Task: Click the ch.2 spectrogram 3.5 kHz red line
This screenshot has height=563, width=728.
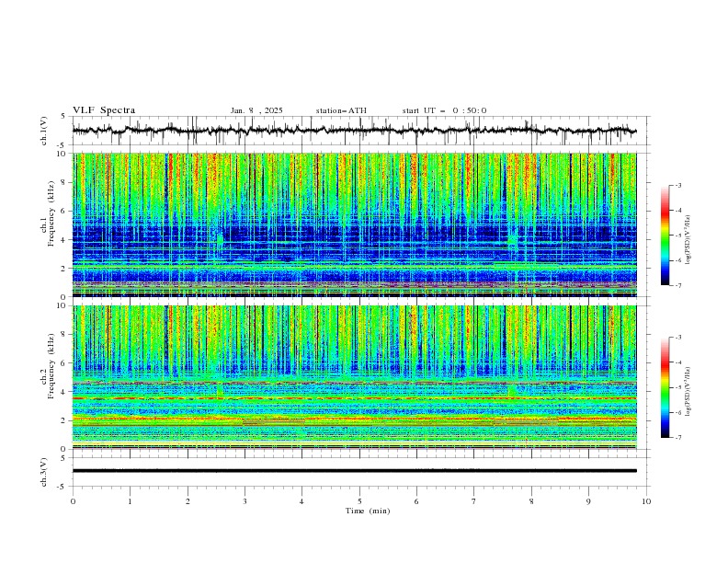Action: [354, 398]
